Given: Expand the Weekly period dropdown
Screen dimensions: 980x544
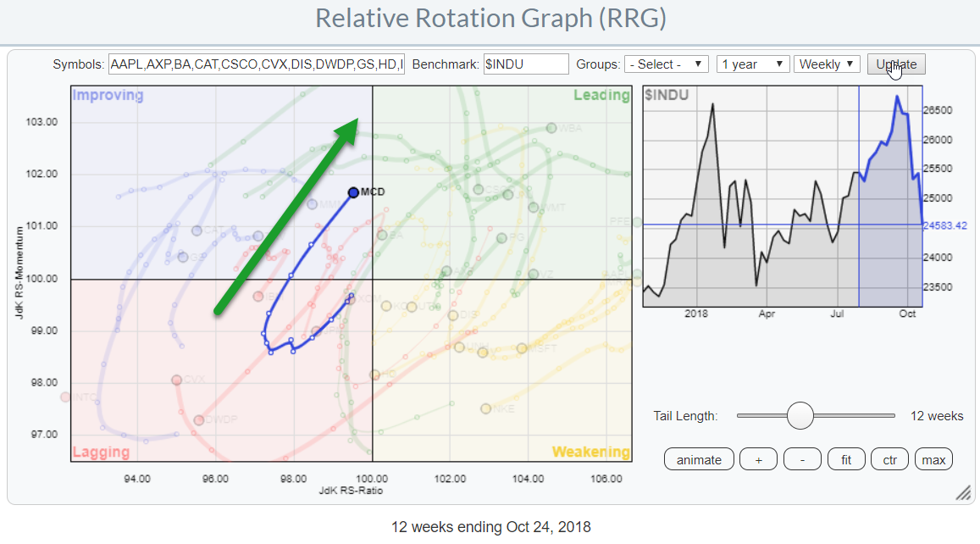Looking at the screenshot, I should click(x=827, y=64).
